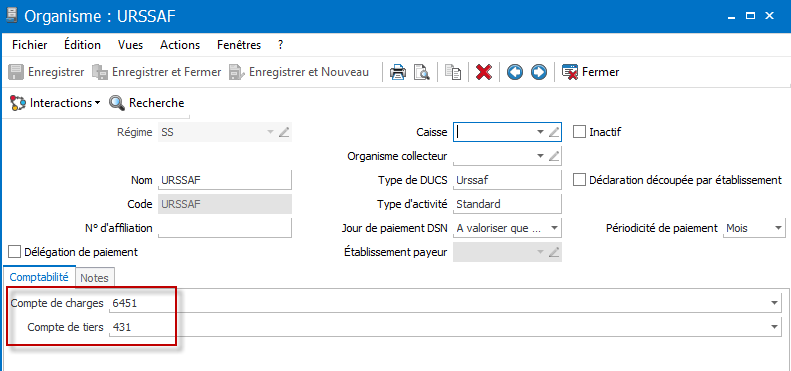Open the Jour de paiement DSN dropdown
This screenshot has width=791, height=371.
click(x=554, y=228)
